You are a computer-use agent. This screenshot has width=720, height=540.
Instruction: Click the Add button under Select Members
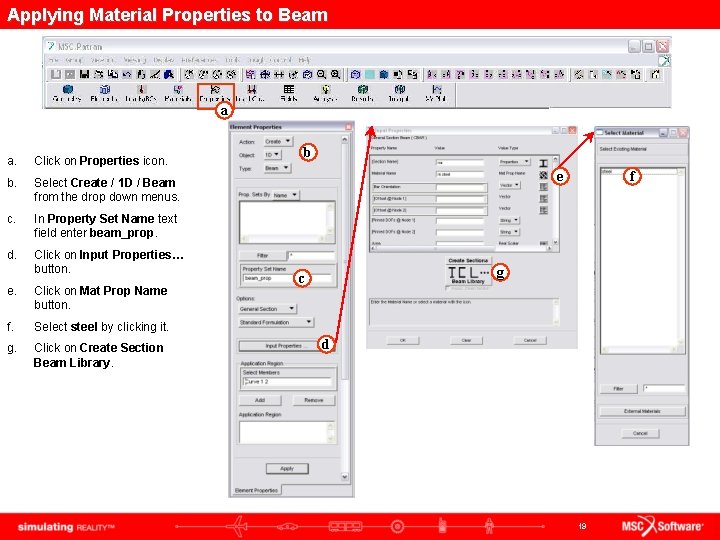coord(259,400)
